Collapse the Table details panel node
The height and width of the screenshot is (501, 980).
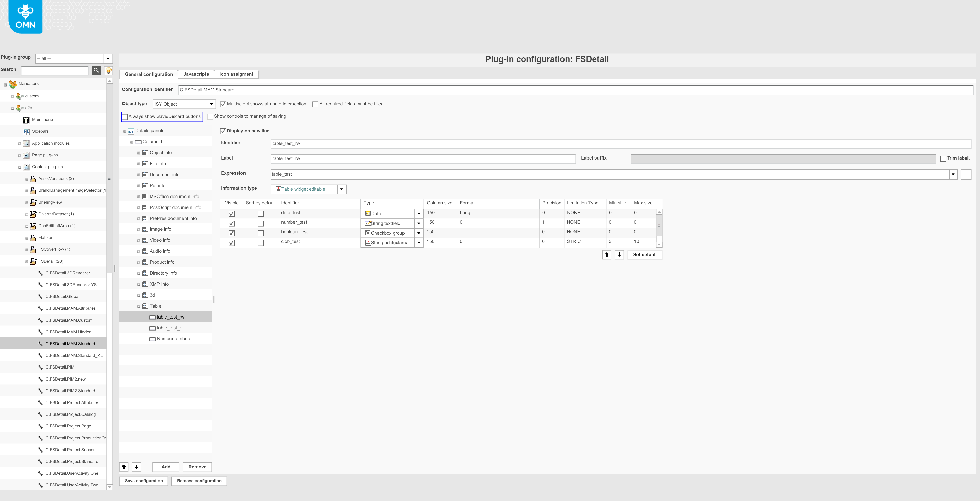click(x=139, y=306)
